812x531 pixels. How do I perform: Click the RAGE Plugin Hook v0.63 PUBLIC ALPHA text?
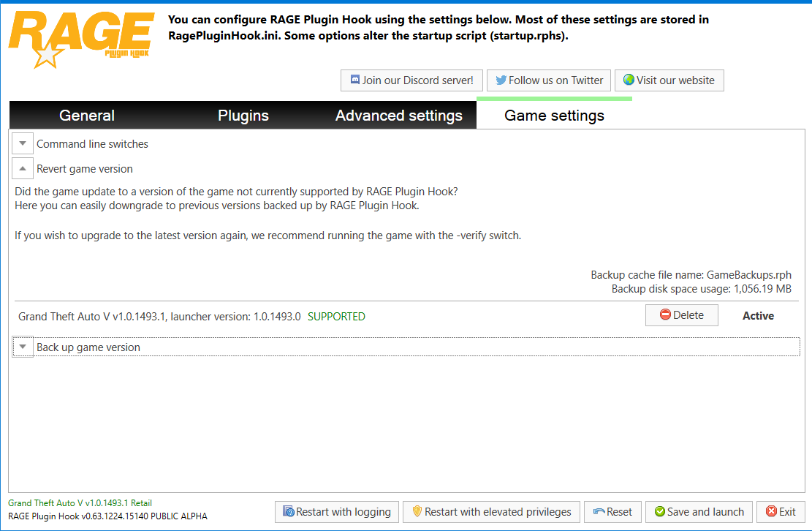(107, 516)
